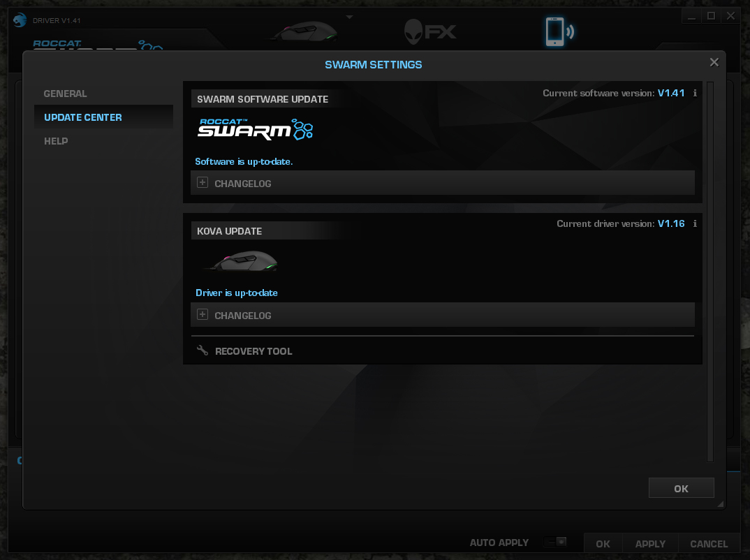
Task: Expand the device dropdown arrow above the mouse
Action: [x=350, y=17]
